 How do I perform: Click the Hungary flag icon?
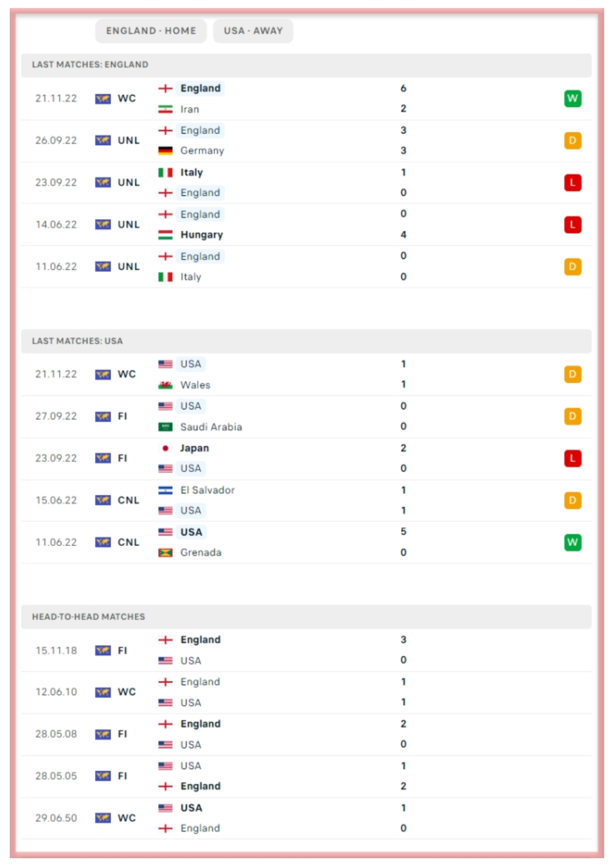[166, 235]
